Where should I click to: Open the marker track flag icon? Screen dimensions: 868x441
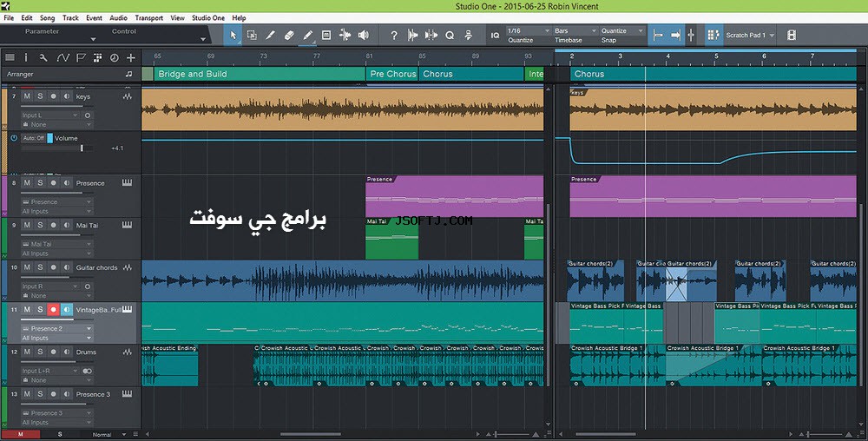click(81, 57)
